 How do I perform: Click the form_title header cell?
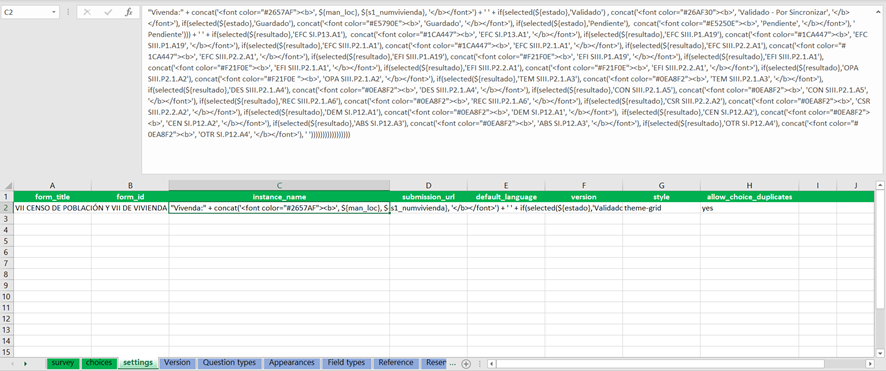[52, 197]
